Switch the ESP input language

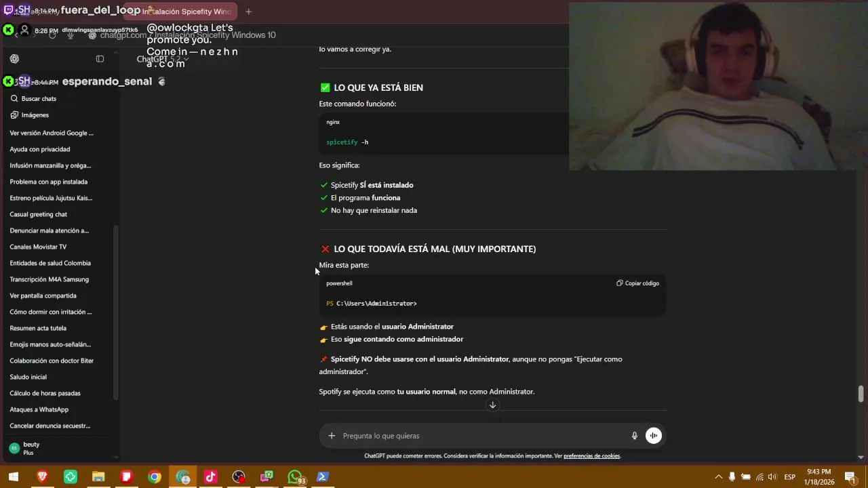coord(790,477)
